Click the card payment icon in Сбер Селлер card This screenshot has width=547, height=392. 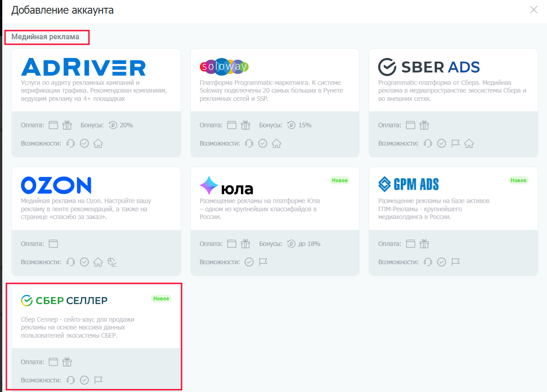53,362
